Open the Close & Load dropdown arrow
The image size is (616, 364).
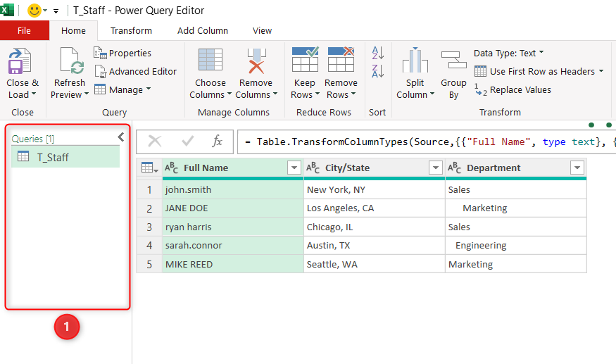[33, 94]
